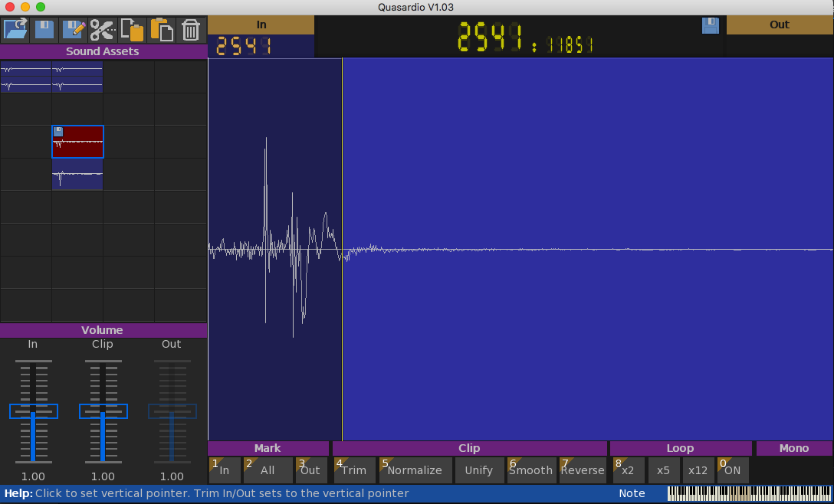Trim the clip with Trim button
The height and width of the screenshot is (504, 834).
[354, 470]
